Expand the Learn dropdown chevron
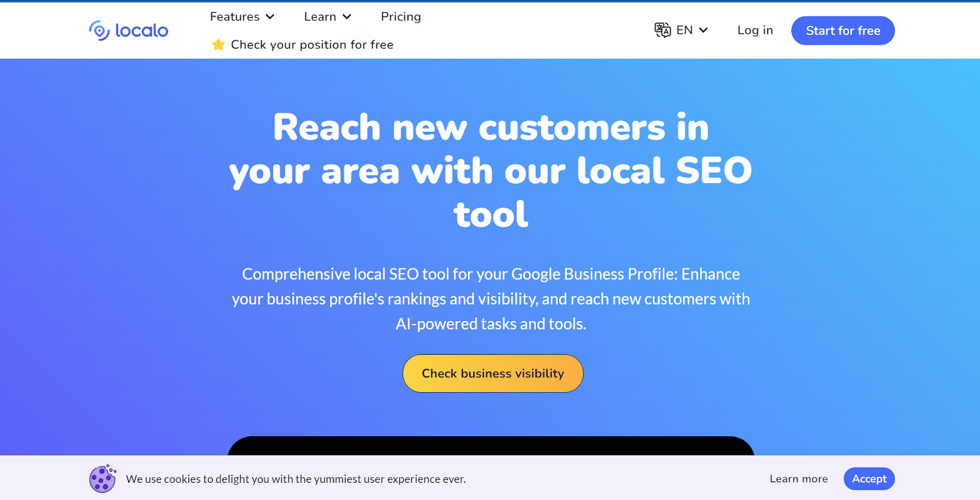Image resolution: width=980 pixels, height=500 pixels. [347, 17]
